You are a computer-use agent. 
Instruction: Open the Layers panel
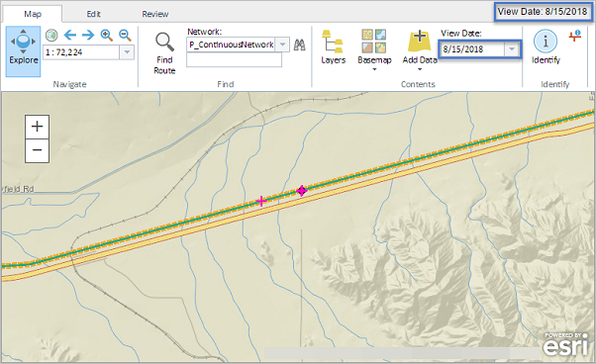(333, 46)
